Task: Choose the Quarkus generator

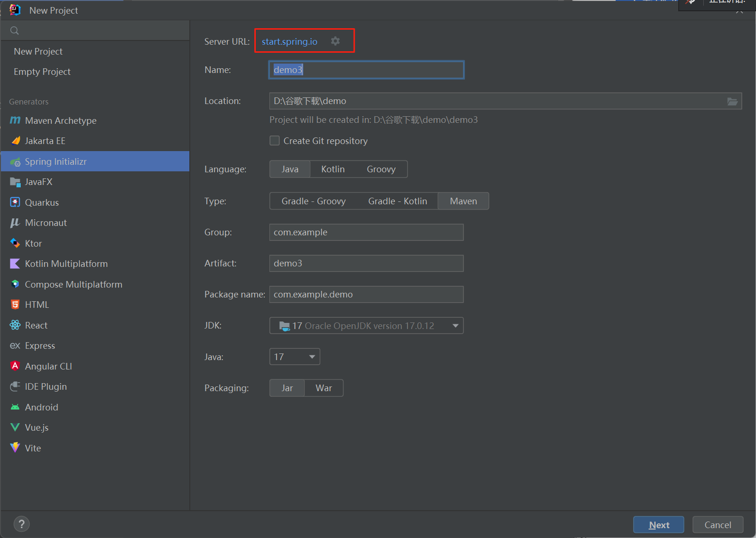Action: point(42,202)
